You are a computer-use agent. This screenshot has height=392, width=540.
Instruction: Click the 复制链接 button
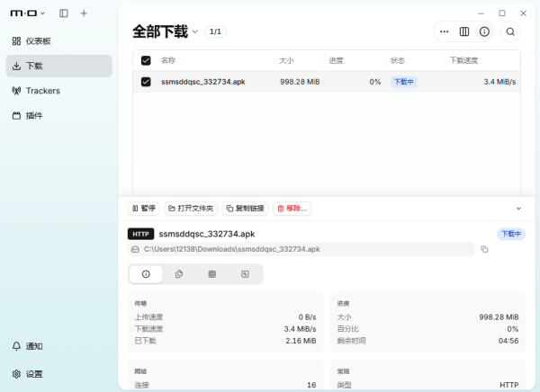(245, 209)
